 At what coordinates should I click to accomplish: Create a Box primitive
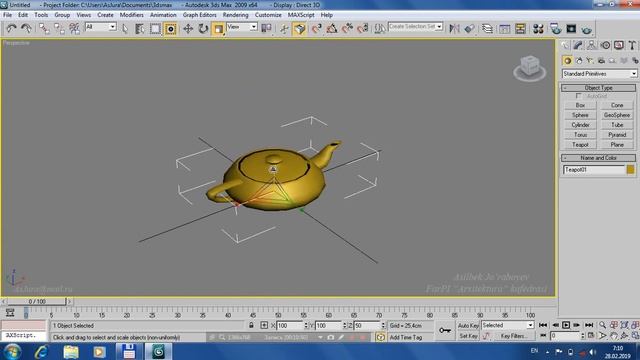(580, 105)
